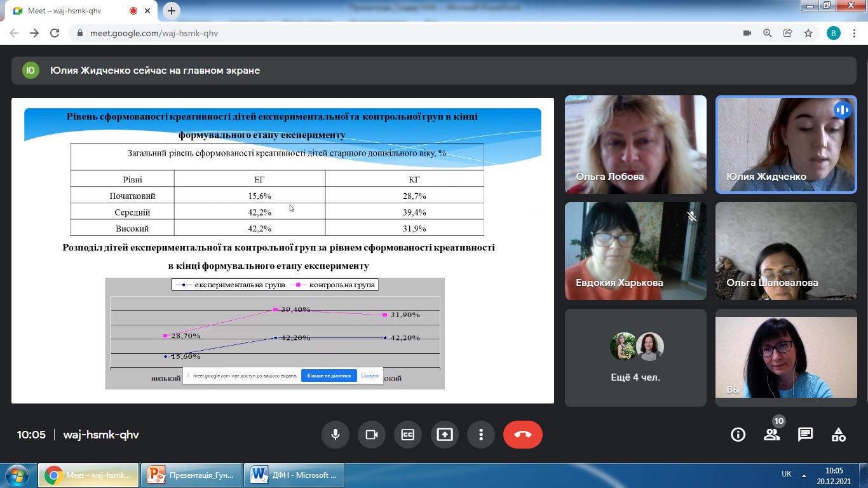Show participants list icon
868x488 pixels.
click(x=771, y=435)
